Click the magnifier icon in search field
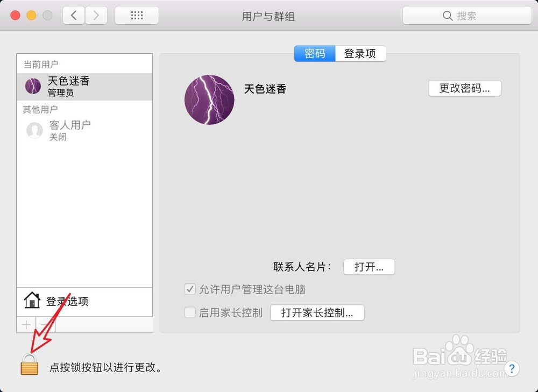This screenshot has width=538, height=392. tap(448, 16)
